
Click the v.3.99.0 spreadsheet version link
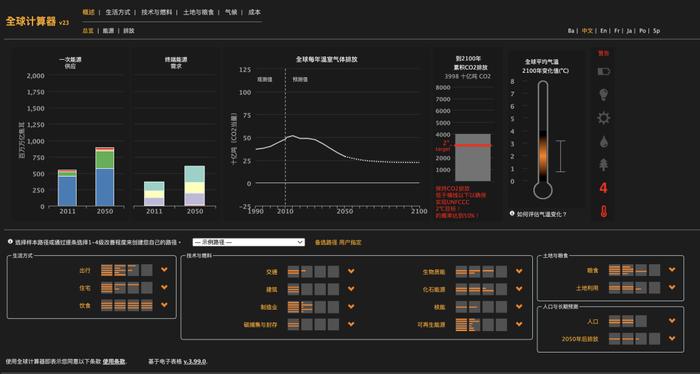(195, 362)
